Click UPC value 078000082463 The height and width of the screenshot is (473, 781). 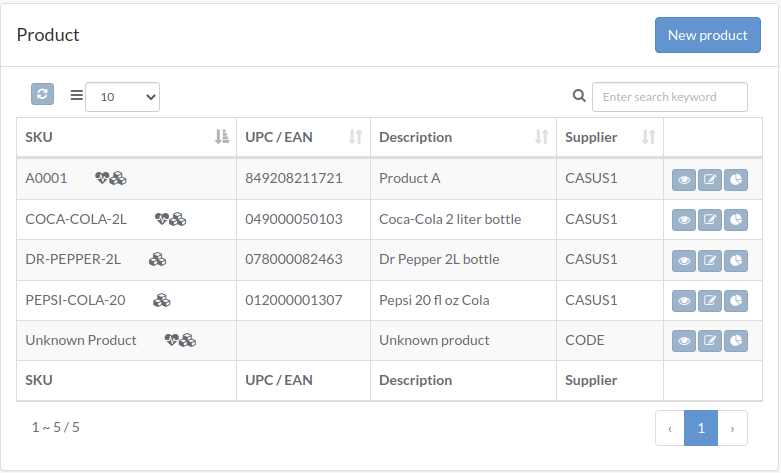(x=294, y=259)
